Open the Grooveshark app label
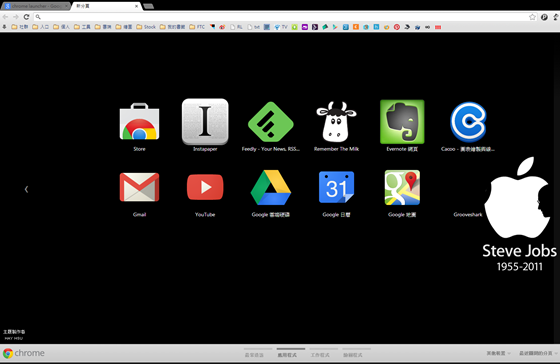This screenshot has height=364, width=560. coord(468,215)
